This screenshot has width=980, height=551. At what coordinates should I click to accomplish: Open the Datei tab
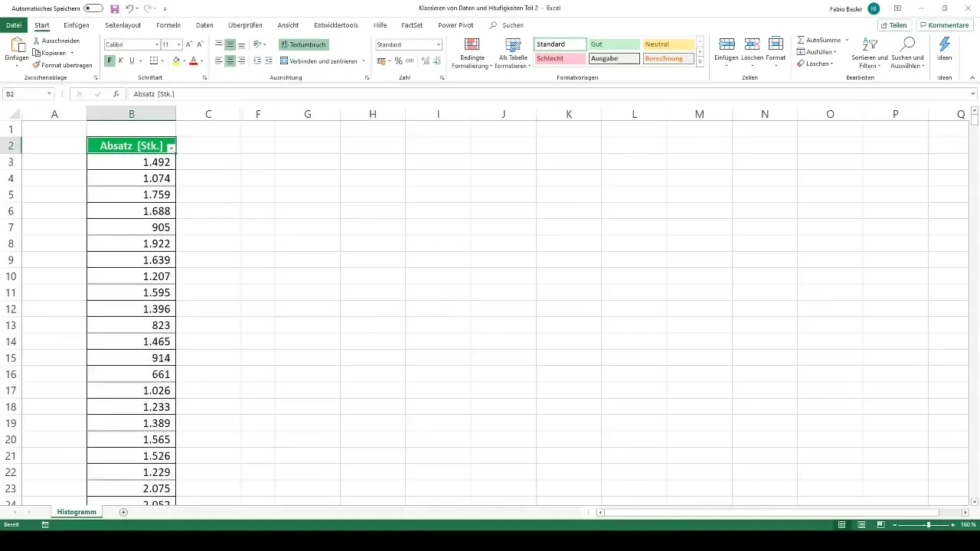(x=14, y=25)
